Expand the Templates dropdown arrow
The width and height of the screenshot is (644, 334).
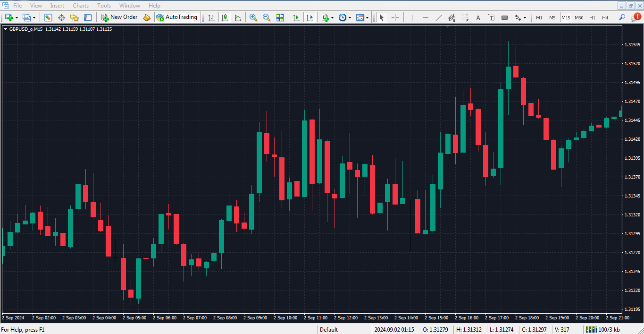[368, 17]
